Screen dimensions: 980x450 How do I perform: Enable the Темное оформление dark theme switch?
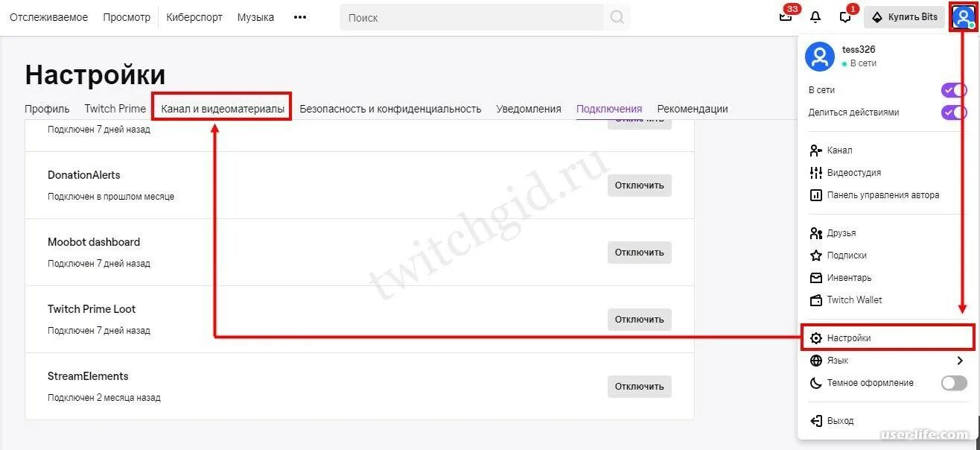(x=954, y=383)
